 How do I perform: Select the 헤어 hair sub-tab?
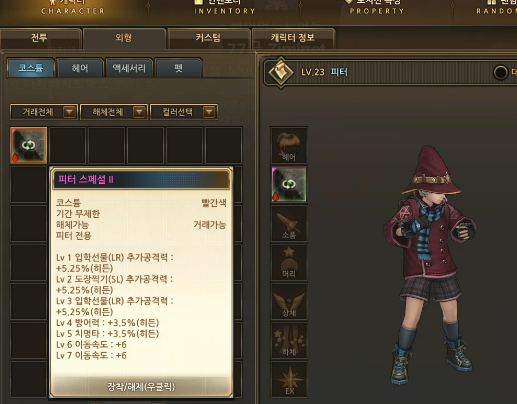80,68
